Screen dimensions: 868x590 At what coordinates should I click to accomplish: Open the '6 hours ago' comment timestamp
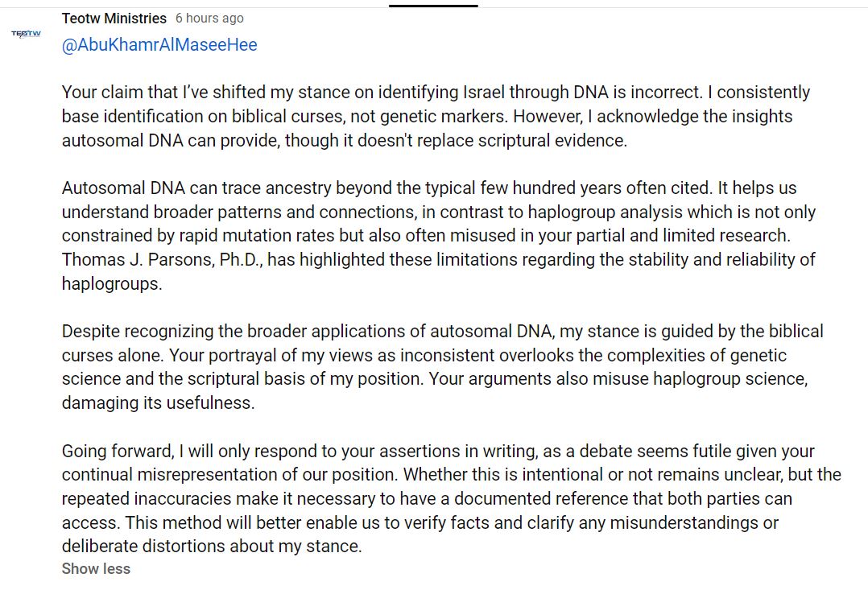coord(209,19)
